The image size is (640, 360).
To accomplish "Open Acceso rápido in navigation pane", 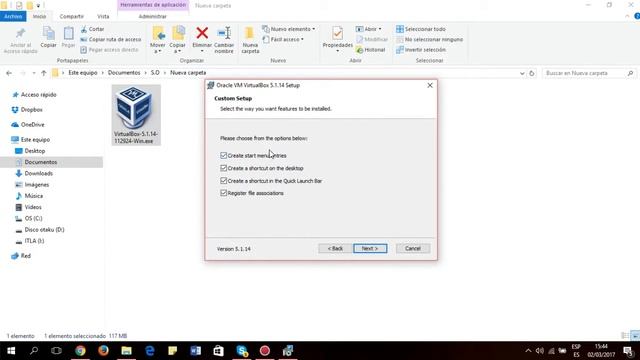I will tap(39, 95).
